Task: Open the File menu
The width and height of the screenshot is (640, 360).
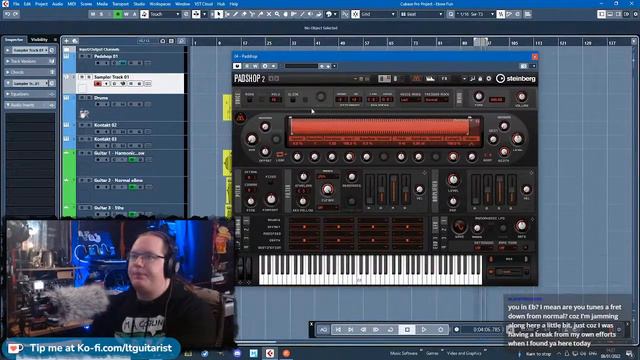Action: [x=16, y=4]
